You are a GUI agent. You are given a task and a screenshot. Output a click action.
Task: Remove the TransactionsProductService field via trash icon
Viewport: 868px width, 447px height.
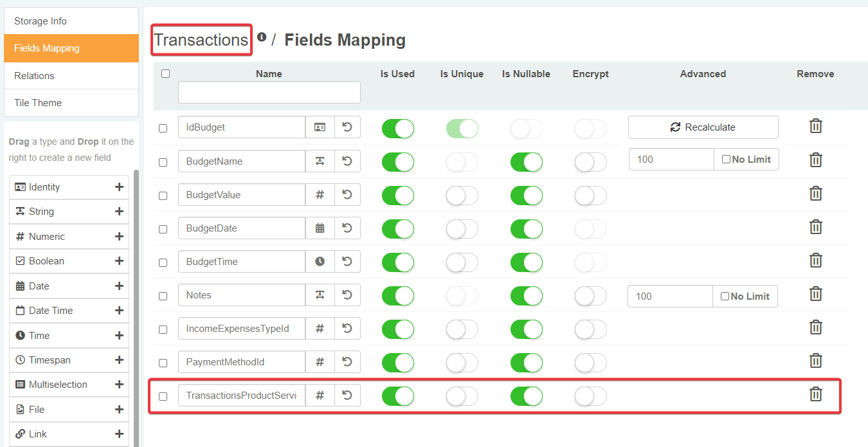[815, 394]
